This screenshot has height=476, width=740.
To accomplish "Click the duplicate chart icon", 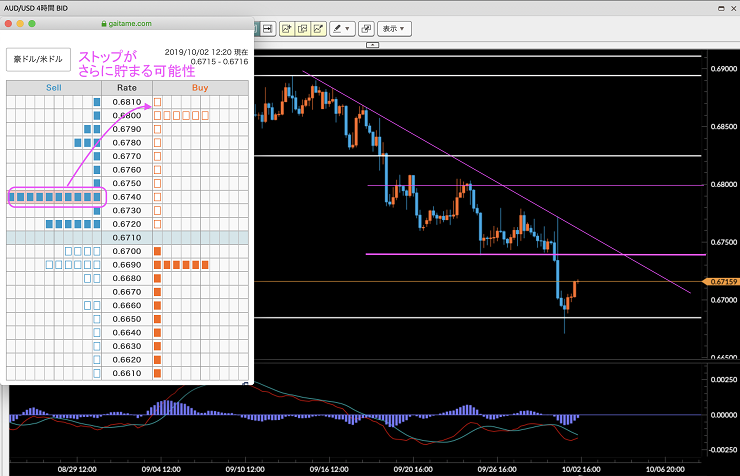I will point(303,29).
